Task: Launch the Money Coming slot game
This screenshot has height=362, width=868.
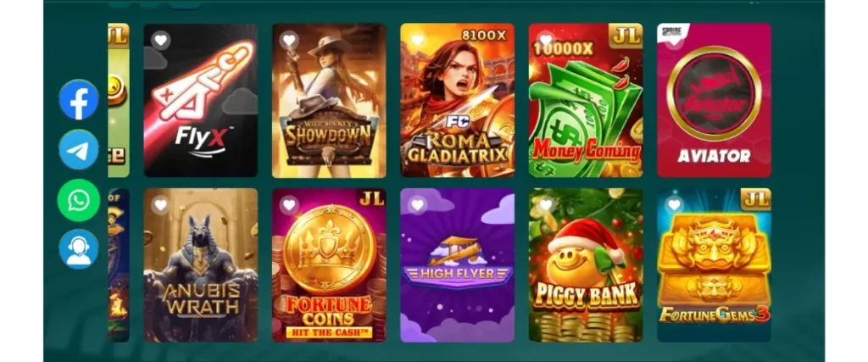Action: tap(586, 100)
